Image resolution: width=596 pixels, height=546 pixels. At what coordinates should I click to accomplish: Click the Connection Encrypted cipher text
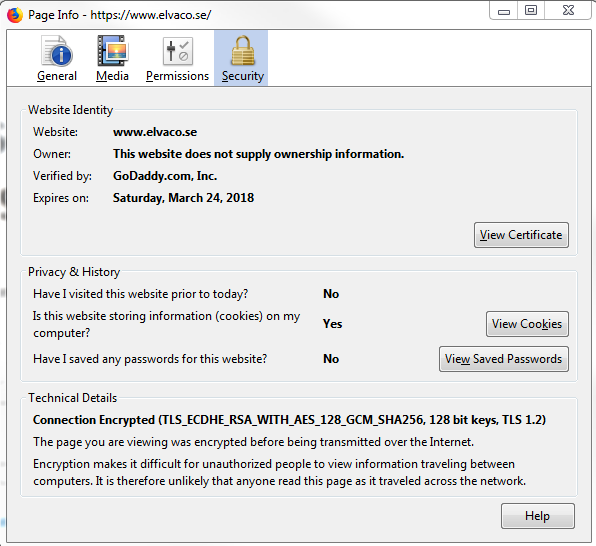coord(289,420)
